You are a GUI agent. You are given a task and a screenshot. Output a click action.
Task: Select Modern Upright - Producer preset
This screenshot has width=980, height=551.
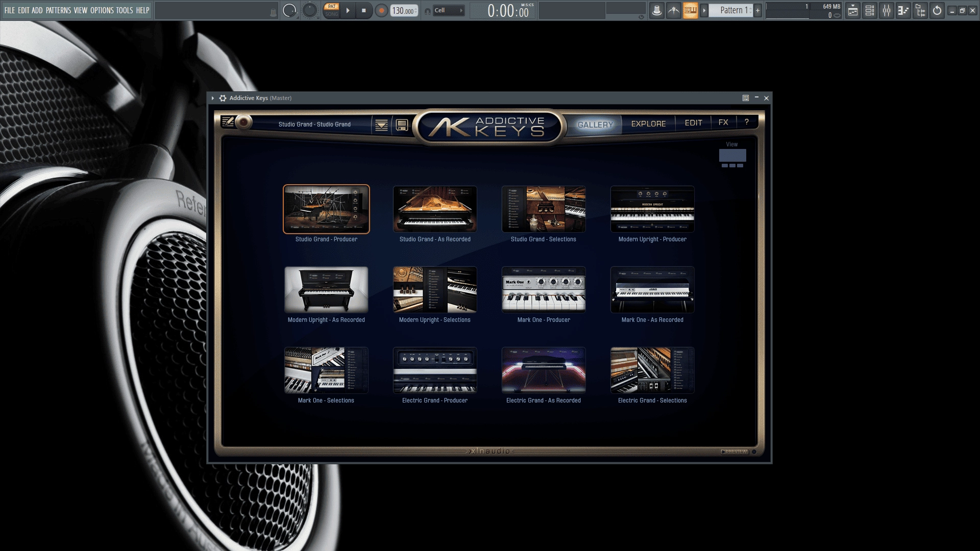pyautogui.click(x=652, y=209)
